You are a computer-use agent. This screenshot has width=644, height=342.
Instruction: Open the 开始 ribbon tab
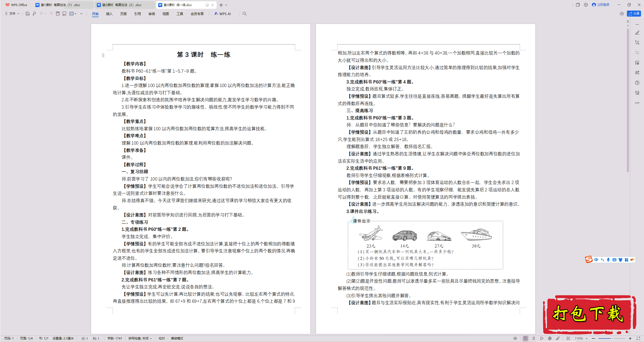point(95,14)
